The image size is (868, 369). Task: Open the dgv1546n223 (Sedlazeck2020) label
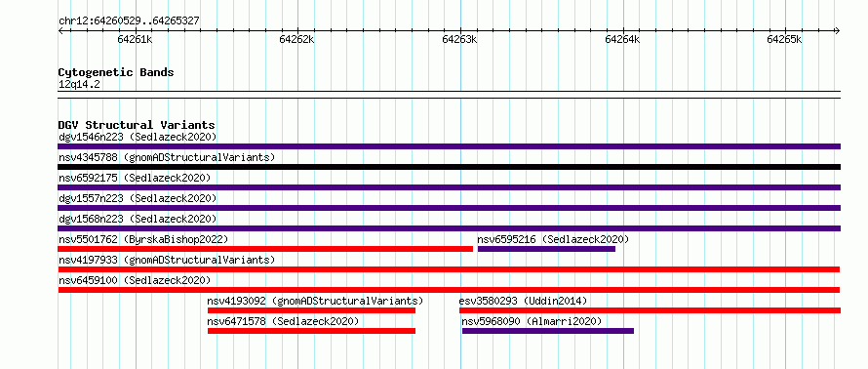pyautogui.click(x=138, y=137)
